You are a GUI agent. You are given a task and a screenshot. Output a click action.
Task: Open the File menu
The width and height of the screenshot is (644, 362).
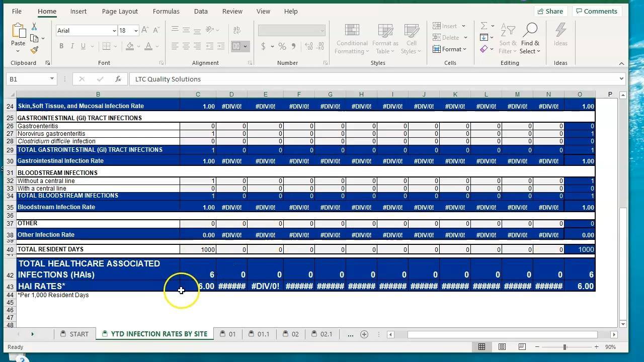17,11
